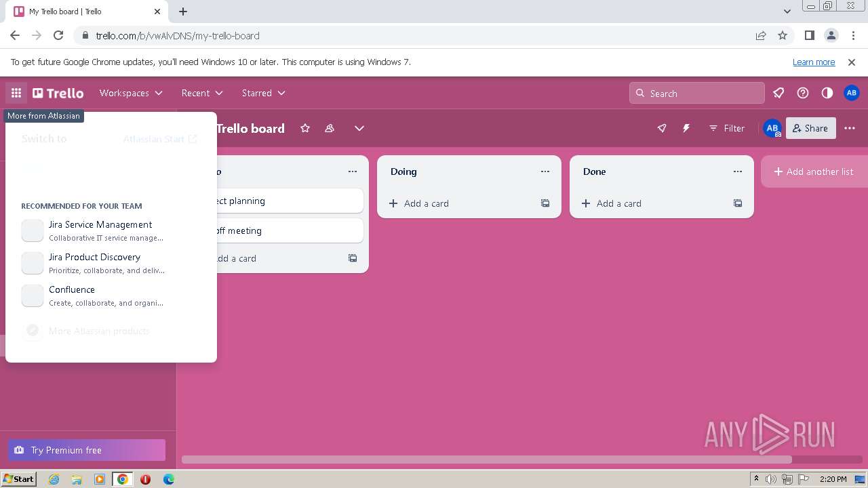Expand the board views chevron

(359, 128)
